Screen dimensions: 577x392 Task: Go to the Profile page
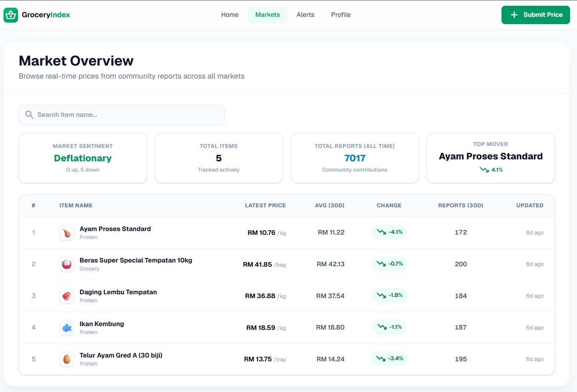[x=340, y=15]
